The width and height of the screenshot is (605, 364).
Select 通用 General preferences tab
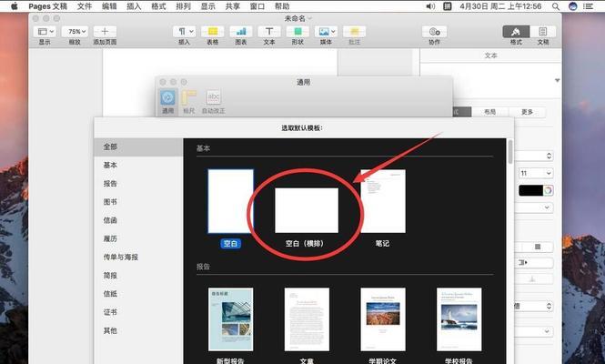167,102
